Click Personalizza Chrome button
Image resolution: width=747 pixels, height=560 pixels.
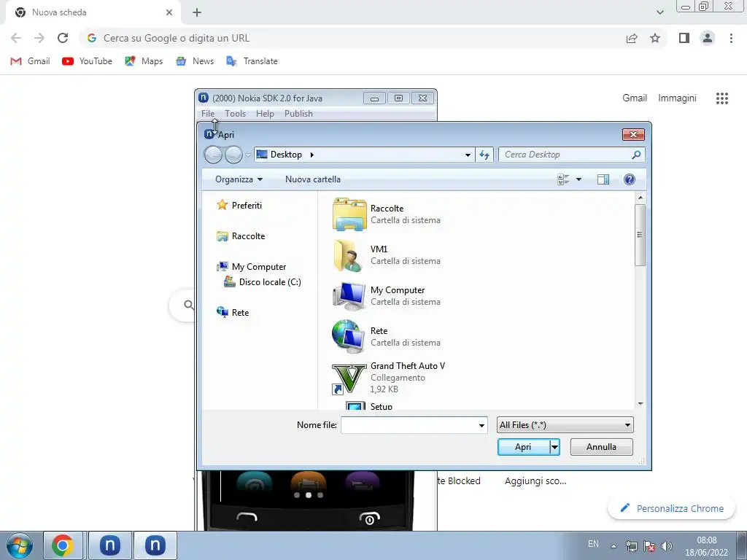pyautogui.click(x=672, y=508)
